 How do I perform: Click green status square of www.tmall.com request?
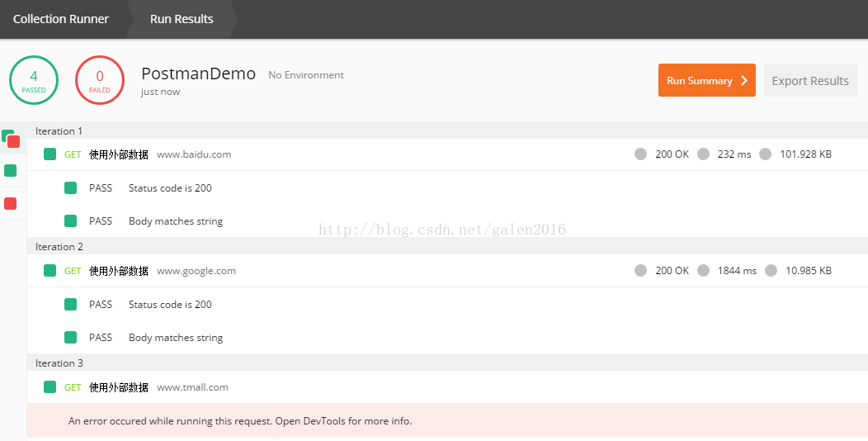pyautogui.click(x=50, y=386)
